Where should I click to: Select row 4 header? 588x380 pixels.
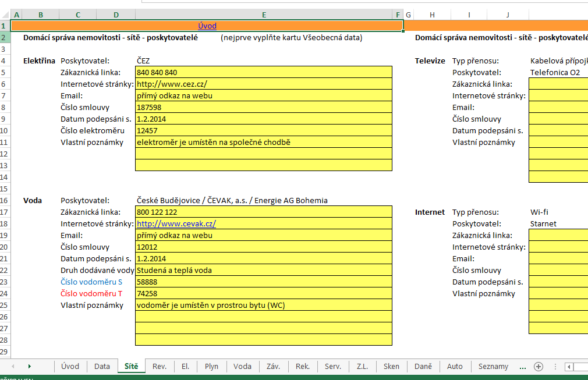coord(5,61)
